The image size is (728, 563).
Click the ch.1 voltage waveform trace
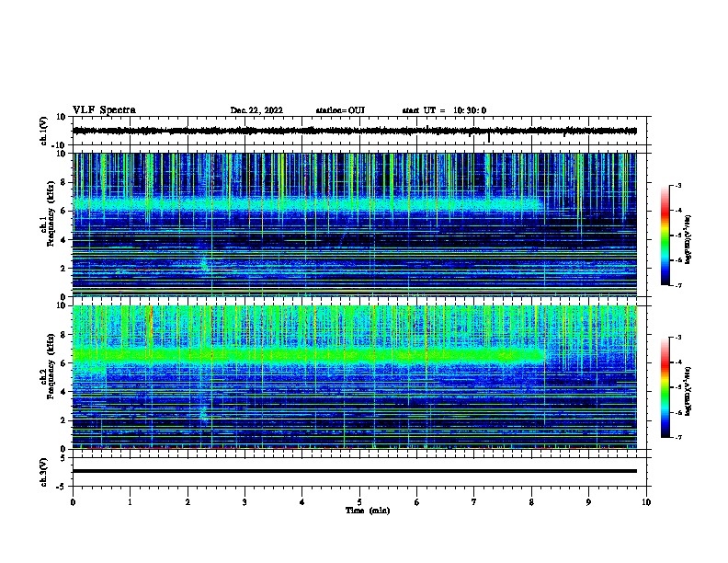[x=354, y=131]
